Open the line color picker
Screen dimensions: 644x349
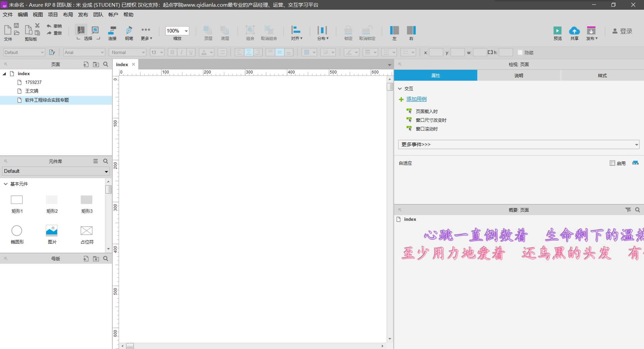(x=351, y=52)
